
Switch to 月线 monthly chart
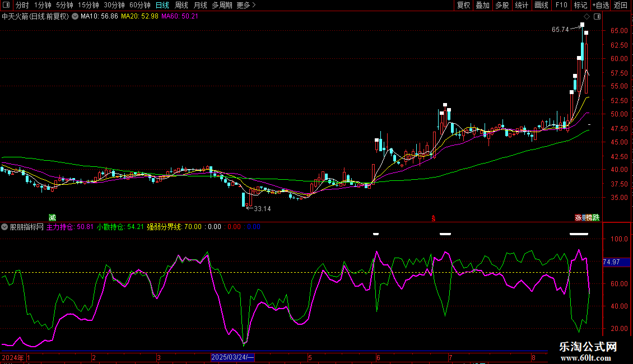[200, 5]
